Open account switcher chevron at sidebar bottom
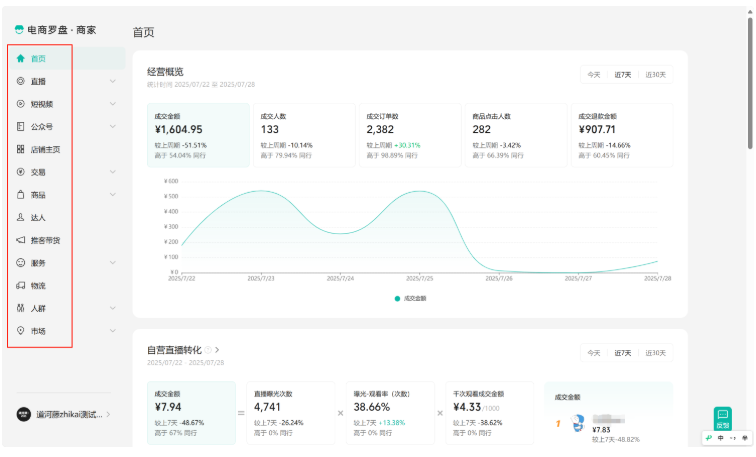756x457 pixels. [x=109, y=414]
